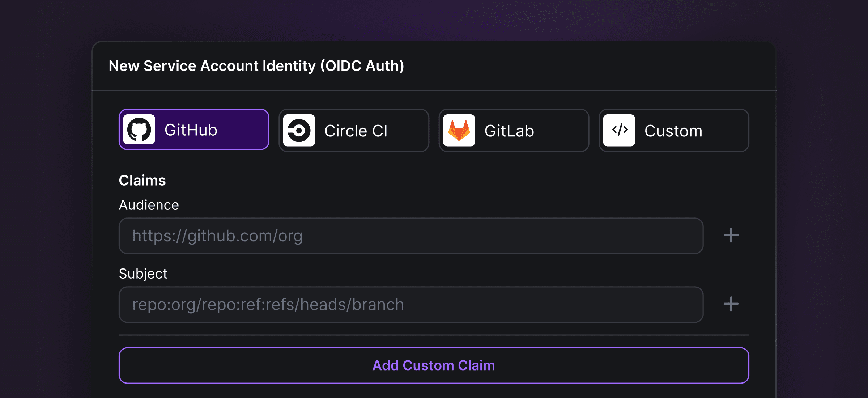Click the GitHub text label

pos(191,130)
